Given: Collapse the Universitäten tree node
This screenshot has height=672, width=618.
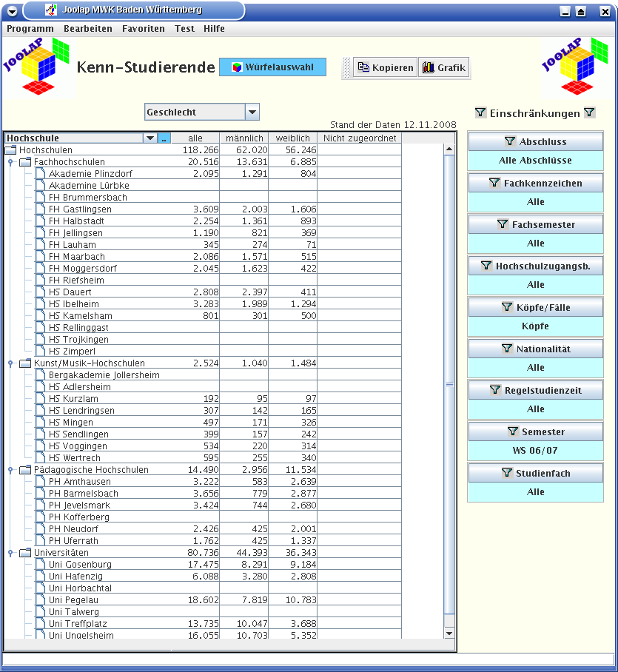Looking at the screenshot, I should (x=10, y=553).
